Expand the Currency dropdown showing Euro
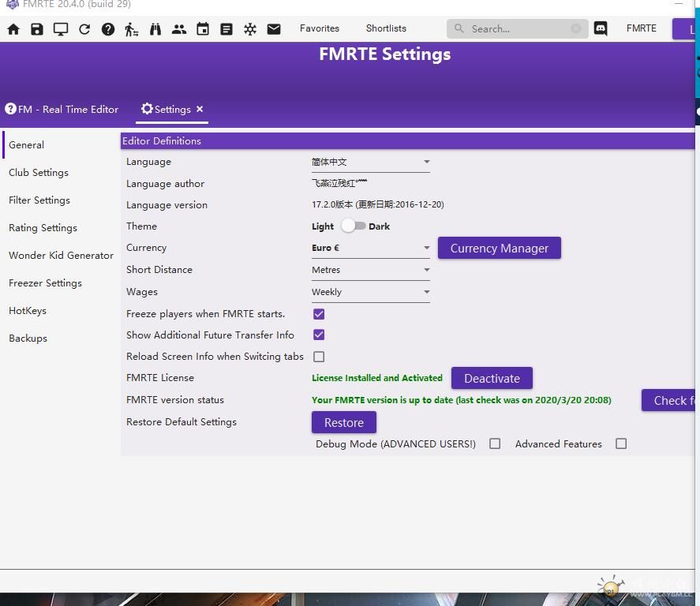 point(371,248)
